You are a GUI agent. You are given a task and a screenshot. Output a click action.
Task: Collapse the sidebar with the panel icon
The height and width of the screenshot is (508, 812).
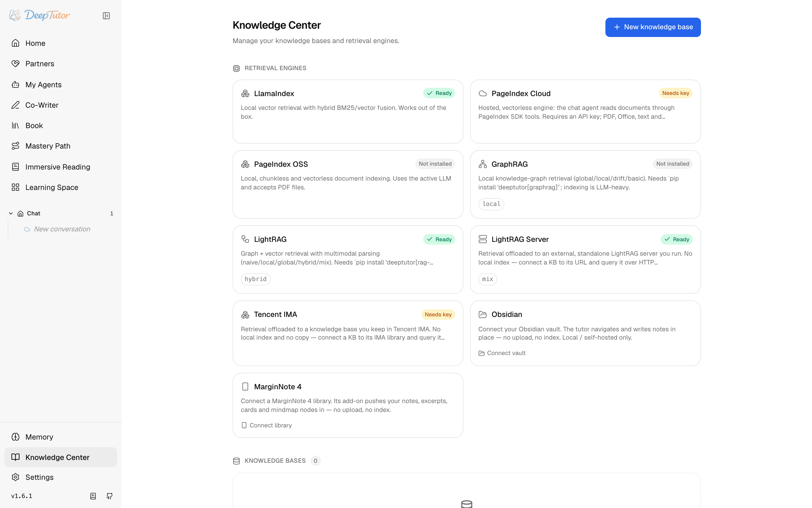[106, 16]
